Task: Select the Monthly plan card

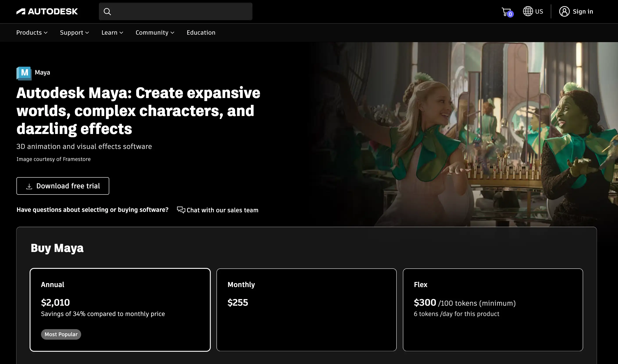Action: pyautogui.click(x=307, y=310)
